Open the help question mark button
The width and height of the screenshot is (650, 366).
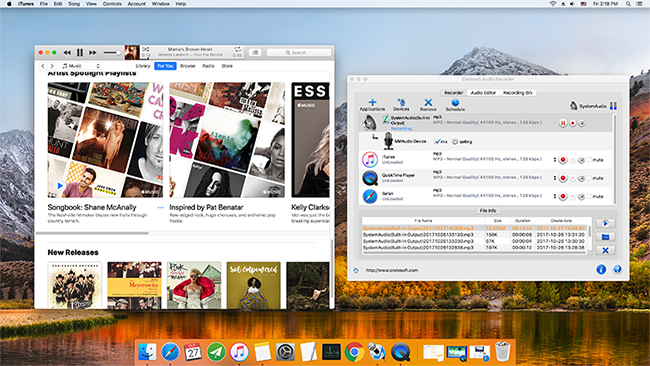(x=617, y=270)
